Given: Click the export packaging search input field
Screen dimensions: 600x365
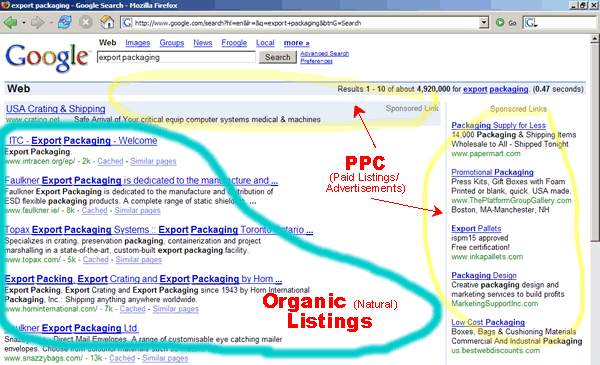Looking at the screenshot, I should [x=176, y=57].
